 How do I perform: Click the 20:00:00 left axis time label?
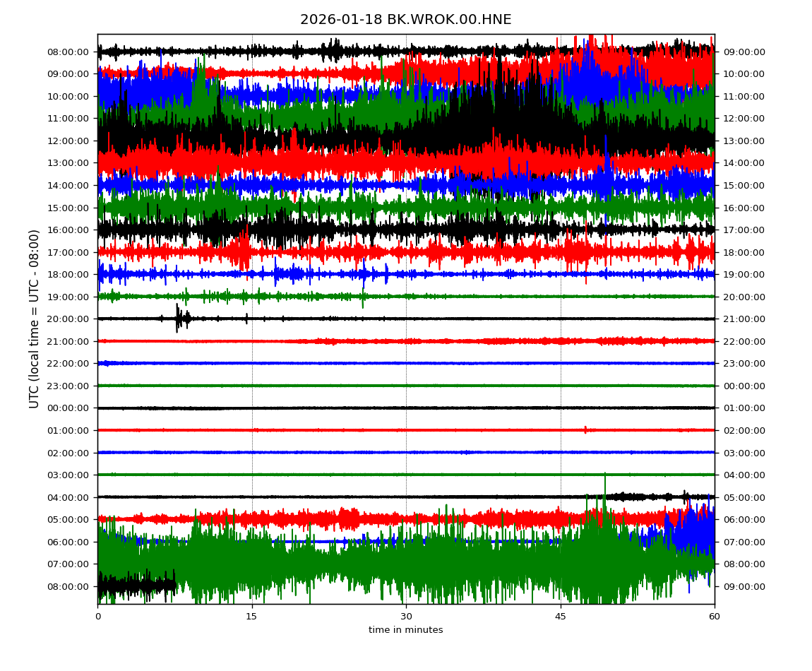pos(68,319)
